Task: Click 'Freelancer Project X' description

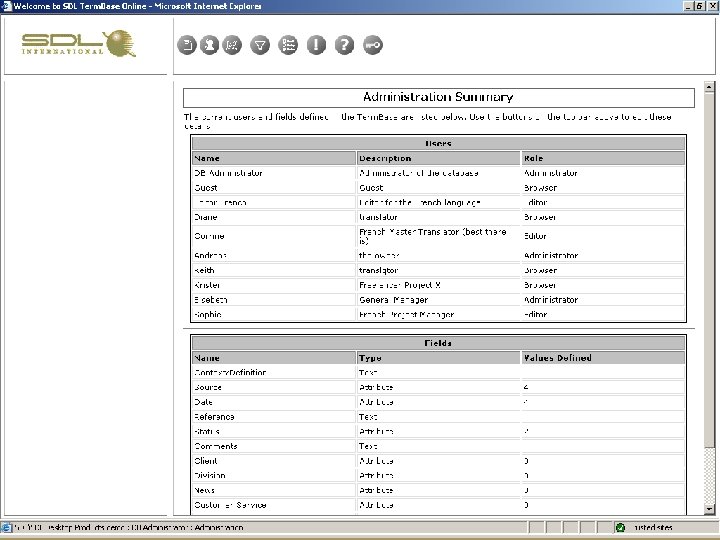Action: 400,285
